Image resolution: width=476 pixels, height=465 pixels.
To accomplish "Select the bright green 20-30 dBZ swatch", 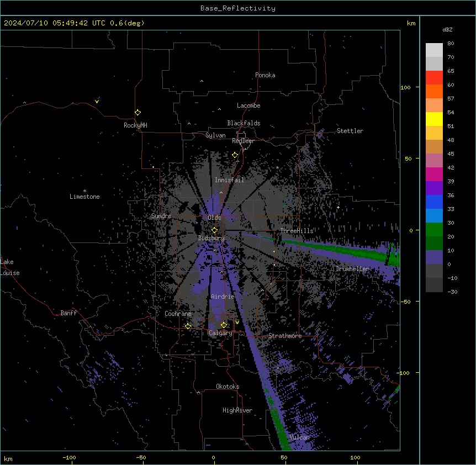I will coord(434,230).
